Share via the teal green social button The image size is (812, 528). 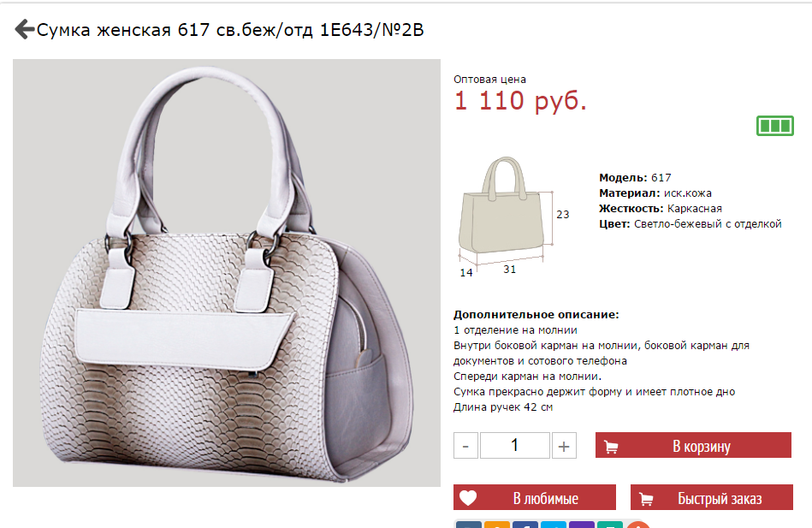[610, 525]
